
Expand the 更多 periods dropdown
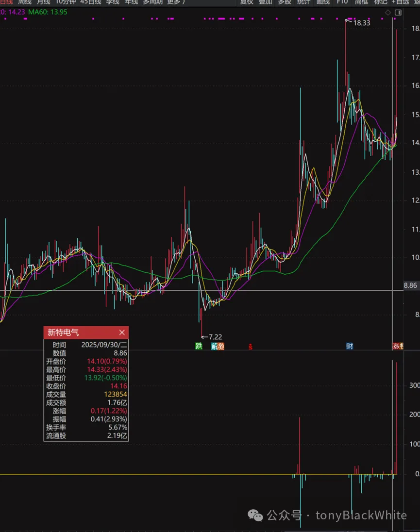coord(176,2)
